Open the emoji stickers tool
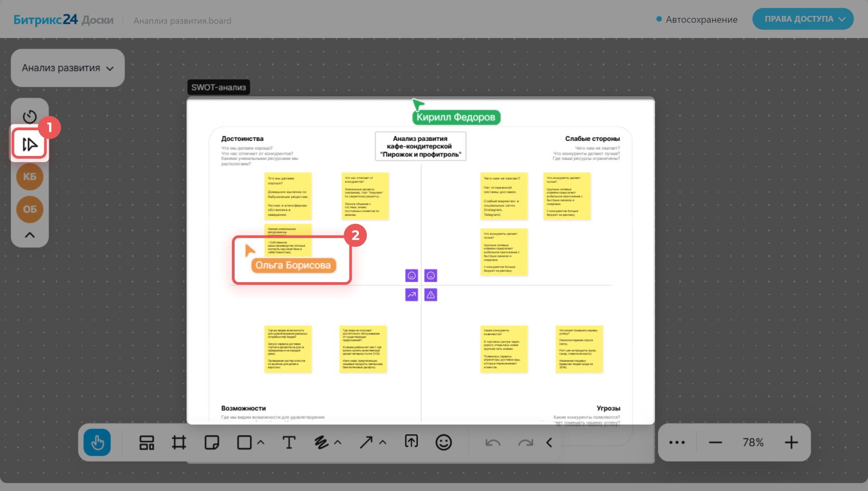The image size is (868, 491). (443, 442)
